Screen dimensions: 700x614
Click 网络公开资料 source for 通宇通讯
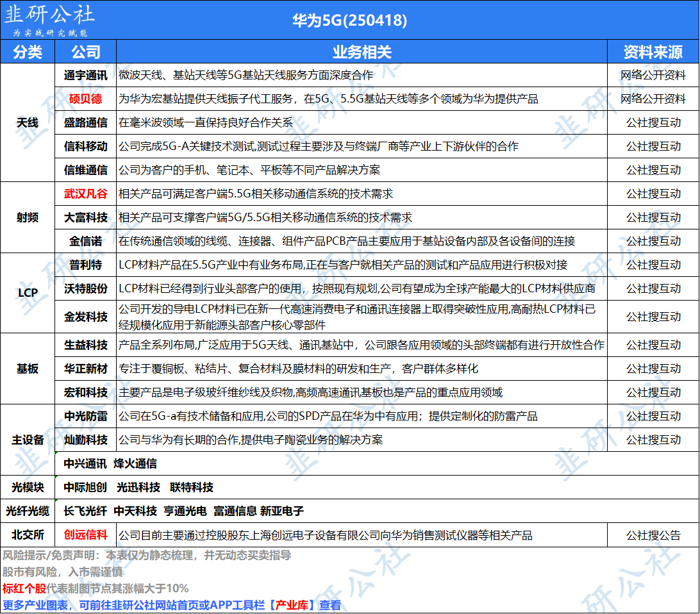coord(653,76)
